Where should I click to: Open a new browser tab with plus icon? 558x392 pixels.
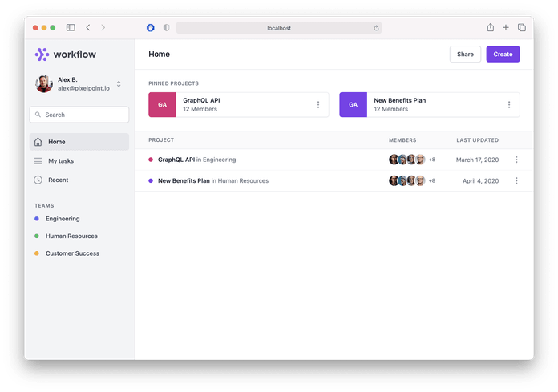coord(506,27)
